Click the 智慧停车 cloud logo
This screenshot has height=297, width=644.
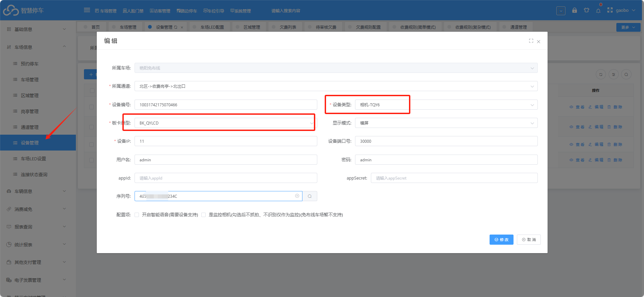(x=11, y=10)
